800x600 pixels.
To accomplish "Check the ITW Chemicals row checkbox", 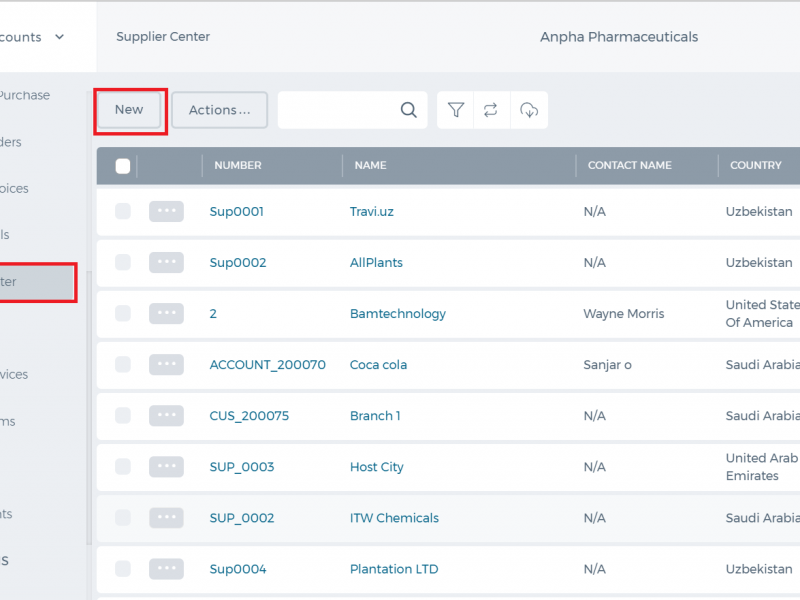I will 123,517.
